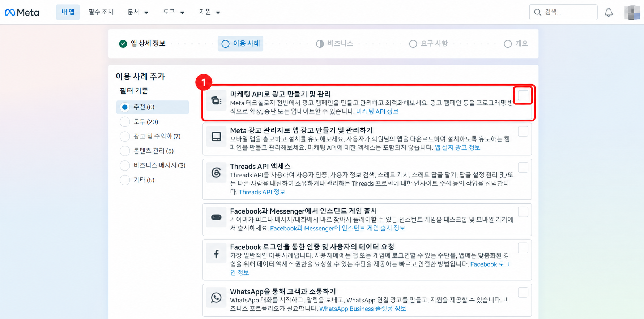Check the 마케팅 API로 광고 만들기 checkbox

click(x=523, y=95)
